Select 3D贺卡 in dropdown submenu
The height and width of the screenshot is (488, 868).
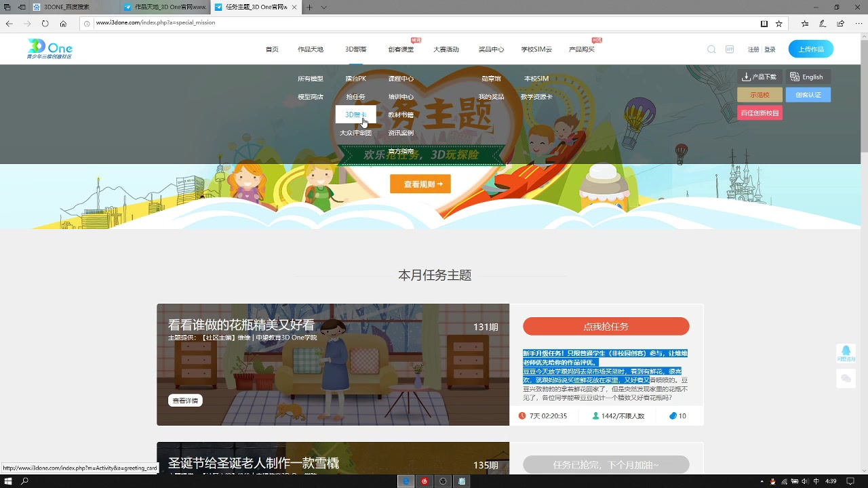(356, 115)
